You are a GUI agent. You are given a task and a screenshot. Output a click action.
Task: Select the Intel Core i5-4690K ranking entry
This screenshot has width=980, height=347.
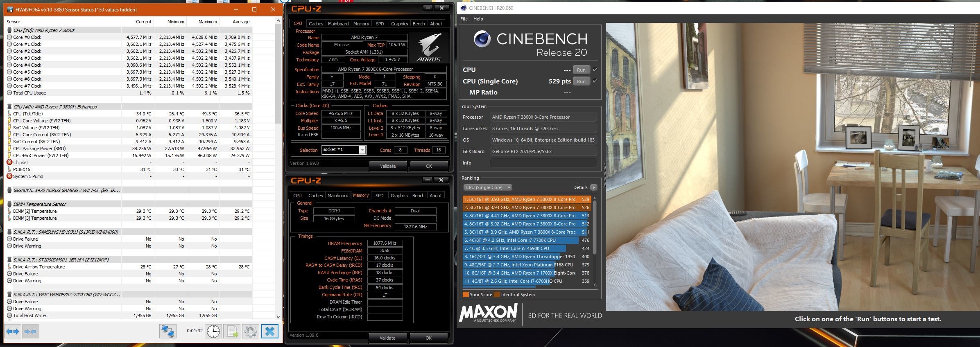(527, 248)
